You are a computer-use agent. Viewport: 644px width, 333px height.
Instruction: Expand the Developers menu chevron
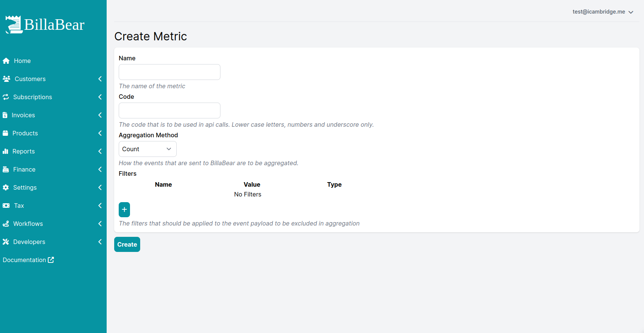(100, 242)
